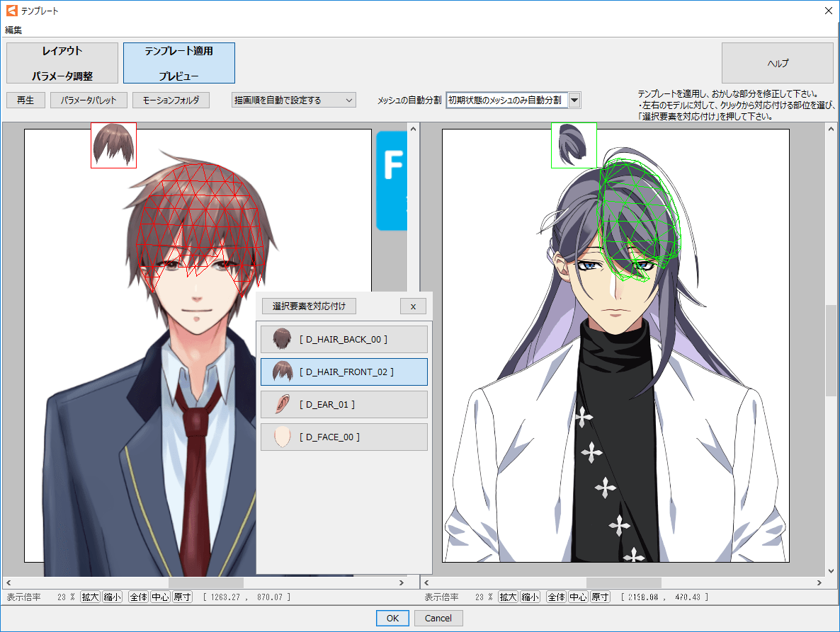Open the モーションフォルダ

click(171, 100)
